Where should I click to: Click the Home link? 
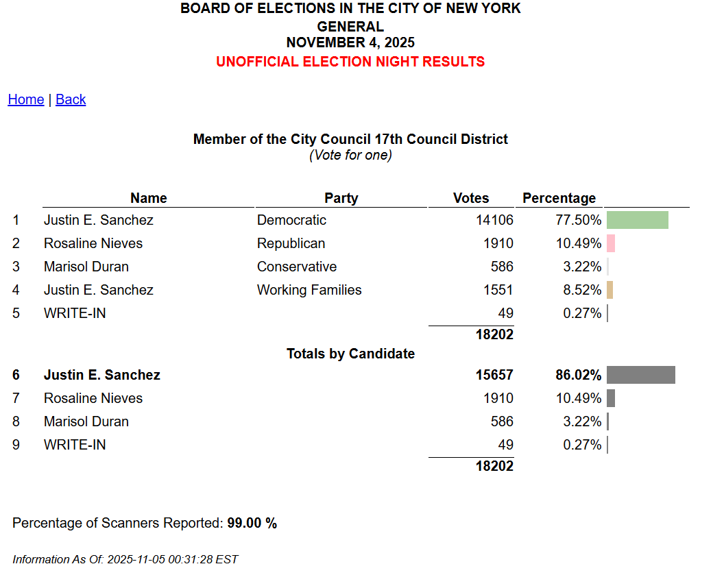[x=26, y=99]
